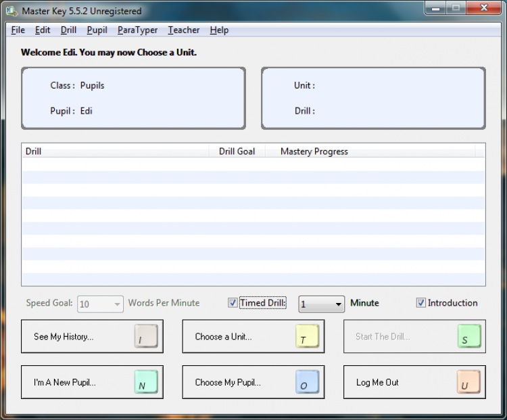
Task: Open the Speed Goal dropdown
Action: coord(100,304)
